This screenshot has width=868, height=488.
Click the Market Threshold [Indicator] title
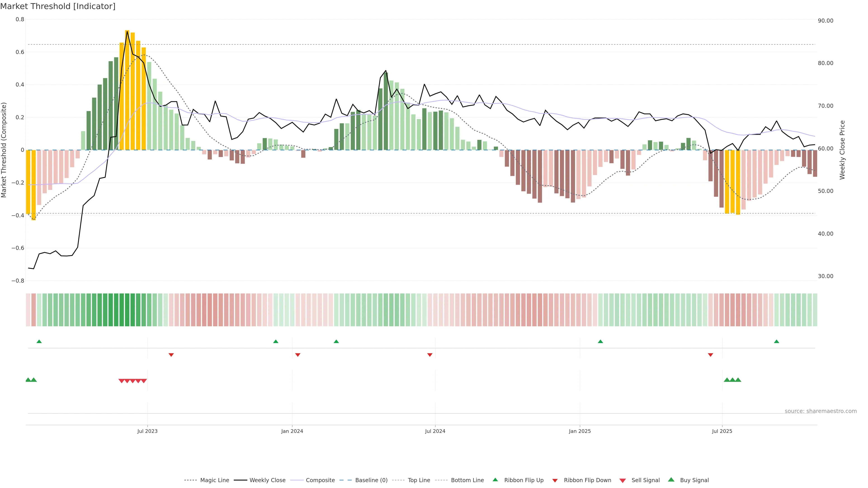click(x=58, y=6)
